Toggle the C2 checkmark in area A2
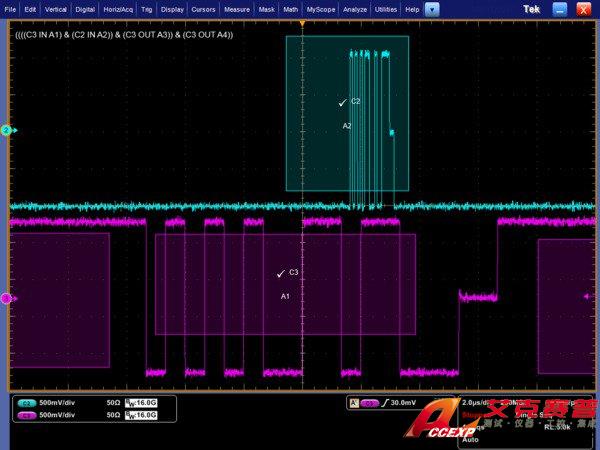The height and width of the screenshot is (450, 600). pos(342,102)
